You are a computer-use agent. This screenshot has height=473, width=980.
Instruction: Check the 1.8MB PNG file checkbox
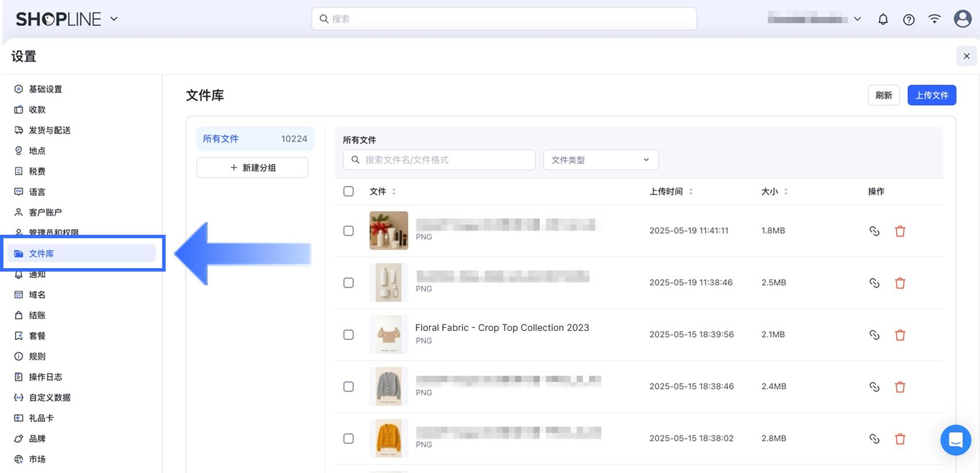[x=349, y=231]
